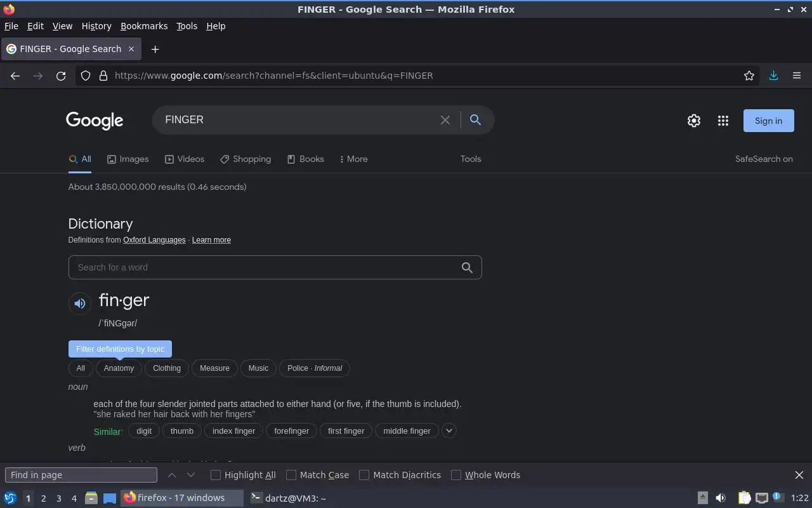
Task: Go back to the previous page
Action: click(x=15, y=76)
